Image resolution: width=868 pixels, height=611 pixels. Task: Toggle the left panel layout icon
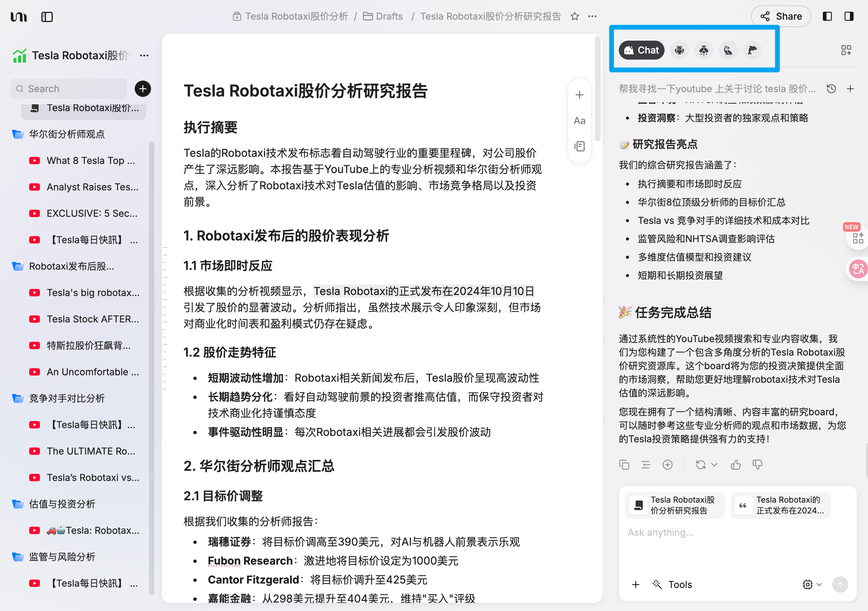(x=827, y=16)
